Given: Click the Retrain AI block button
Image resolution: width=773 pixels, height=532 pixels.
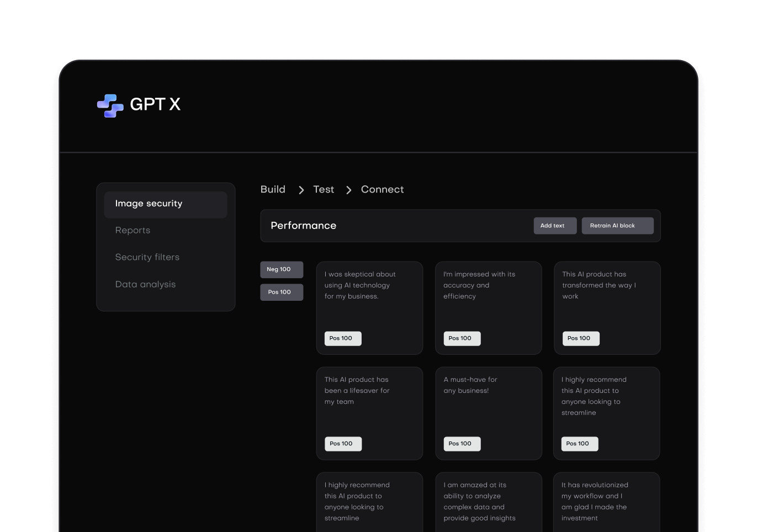Looking at the screenshot, I should 617,226.
